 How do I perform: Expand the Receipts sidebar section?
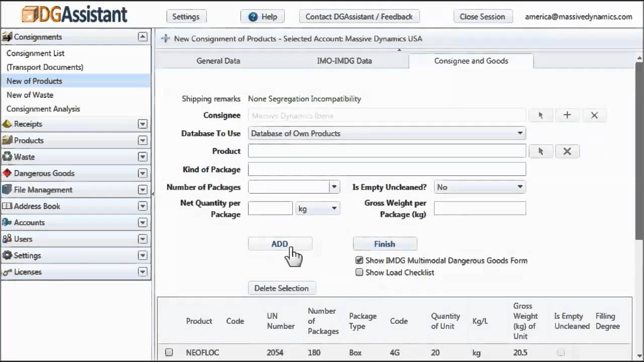[142, 124]
